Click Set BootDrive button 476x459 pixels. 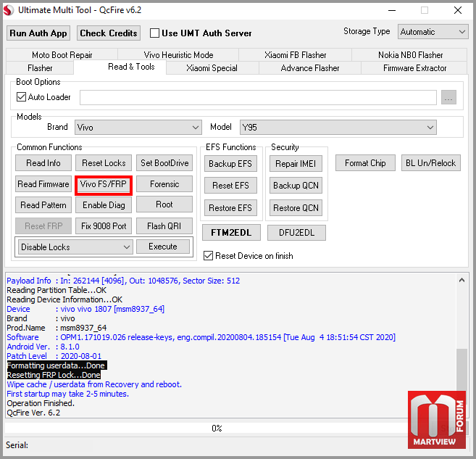pos(164,163)
